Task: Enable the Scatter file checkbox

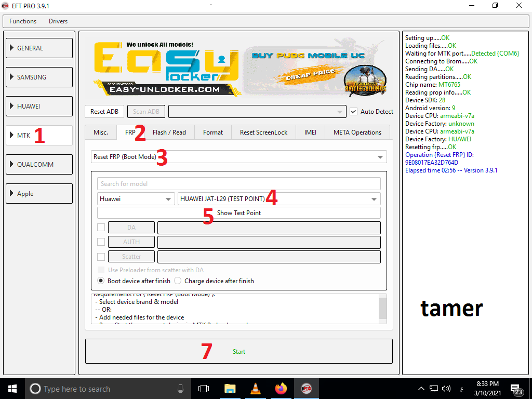Action: point(101,257)
